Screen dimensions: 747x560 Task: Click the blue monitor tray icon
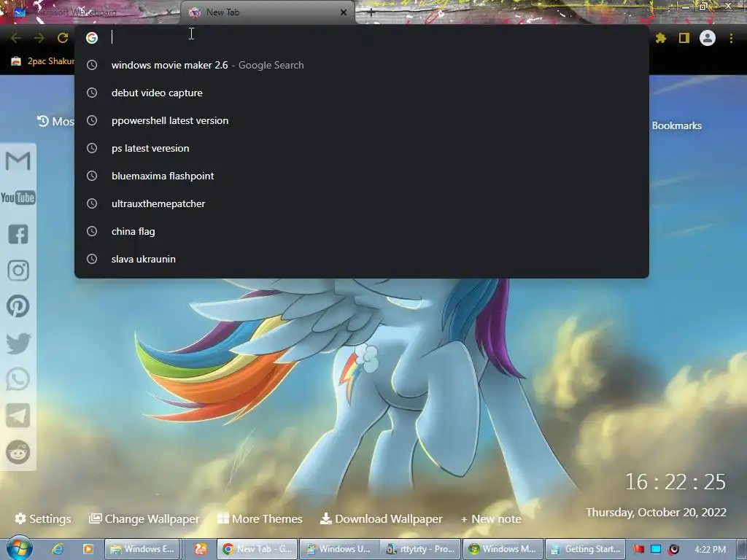[656, 549]
